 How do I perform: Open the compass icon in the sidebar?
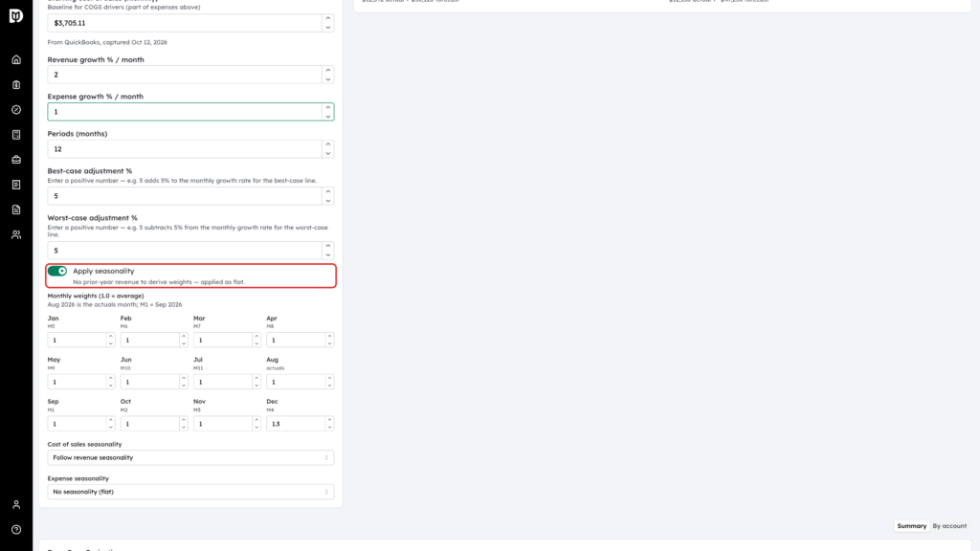click(16, 110)
